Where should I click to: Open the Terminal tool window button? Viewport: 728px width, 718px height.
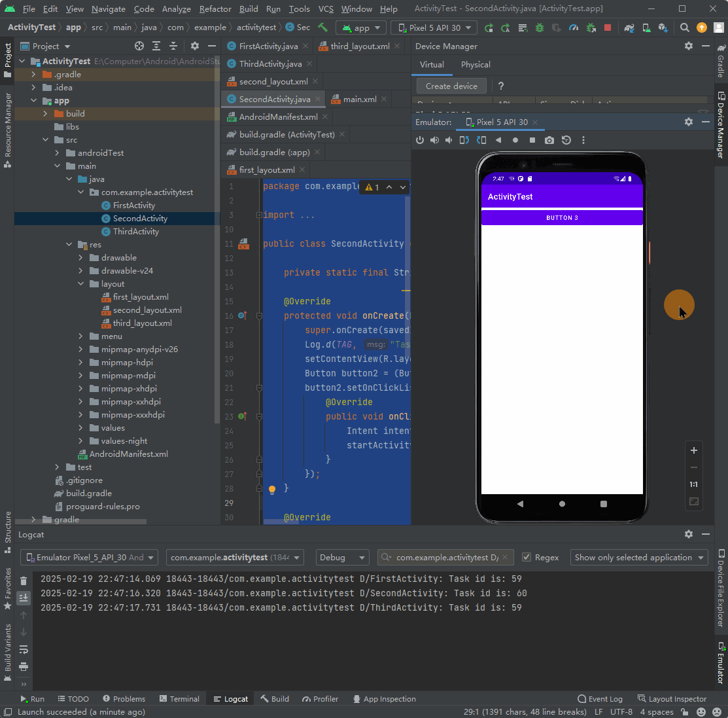[179, 698]
